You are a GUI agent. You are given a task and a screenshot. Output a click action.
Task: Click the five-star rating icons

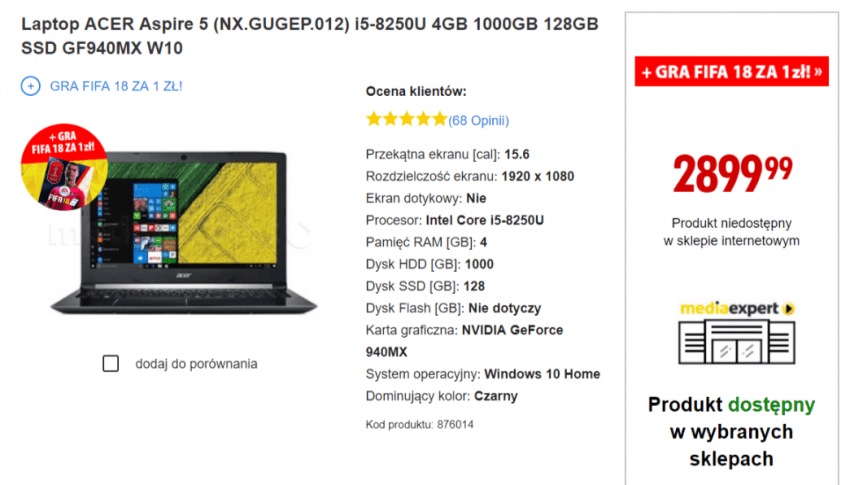407,119
